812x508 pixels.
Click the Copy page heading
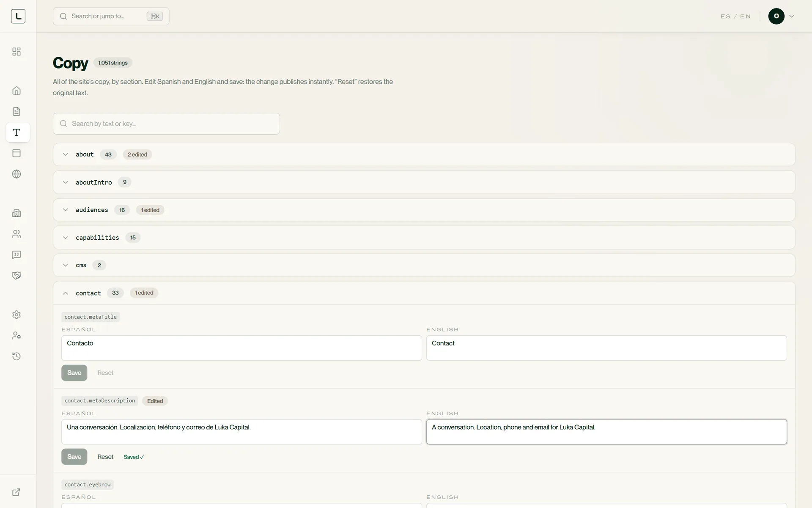tap(70, 63)
